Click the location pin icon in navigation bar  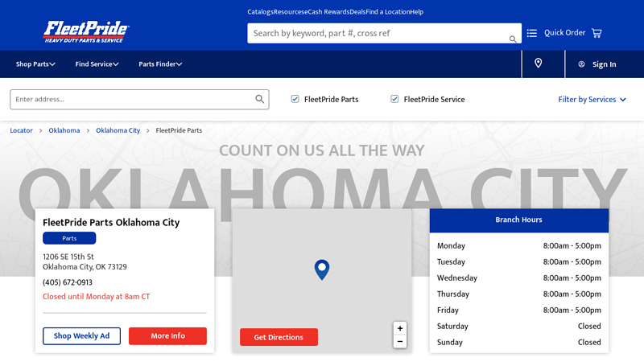pyautogui.click(x=539, y=64)
